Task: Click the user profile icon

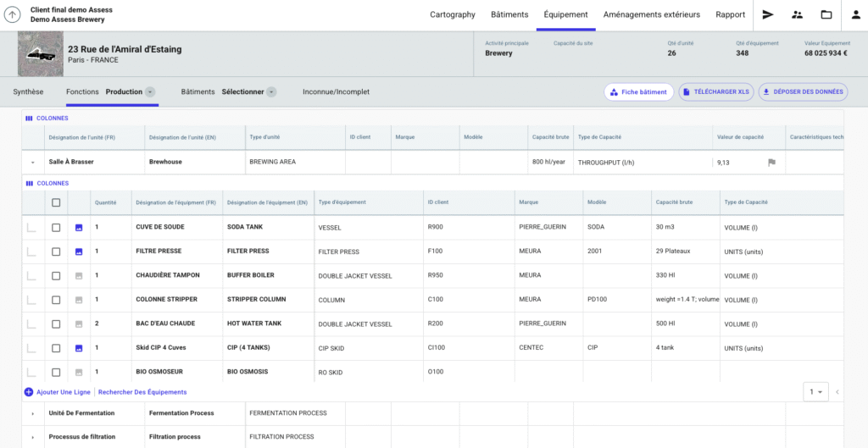Action: pos(854,14)
